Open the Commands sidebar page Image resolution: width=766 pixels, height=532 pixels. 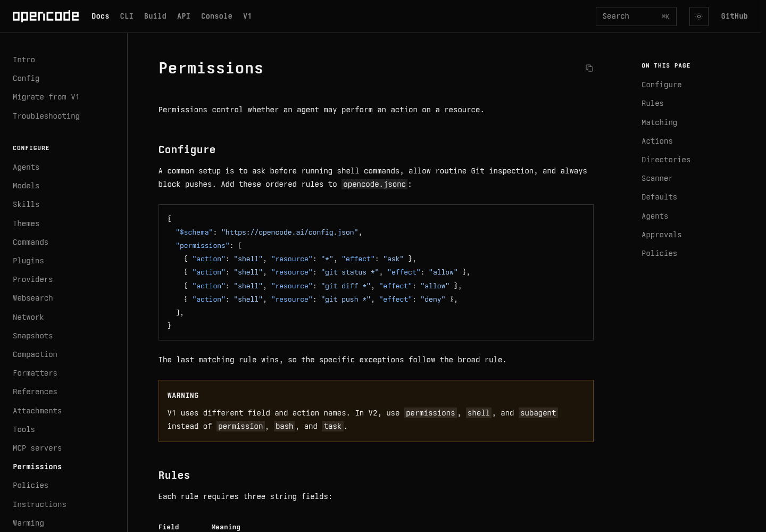(31, 242)
